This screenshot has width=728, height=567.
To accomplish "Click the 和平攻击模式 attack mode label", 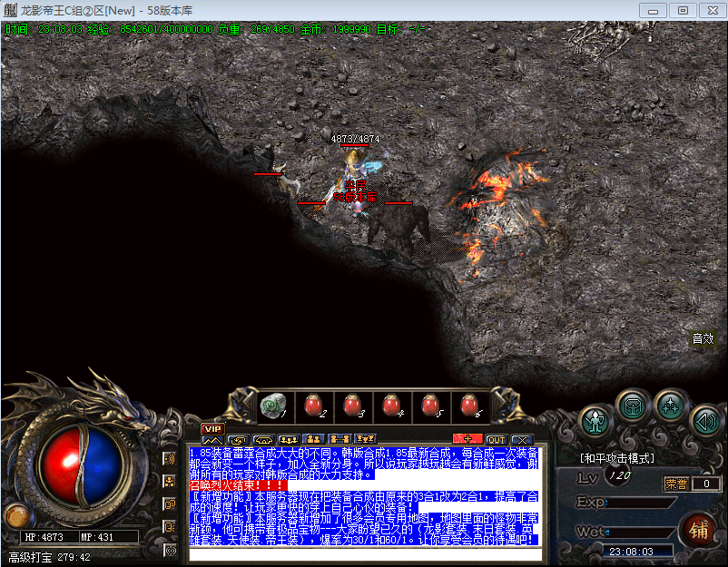I will pos(617,458).
